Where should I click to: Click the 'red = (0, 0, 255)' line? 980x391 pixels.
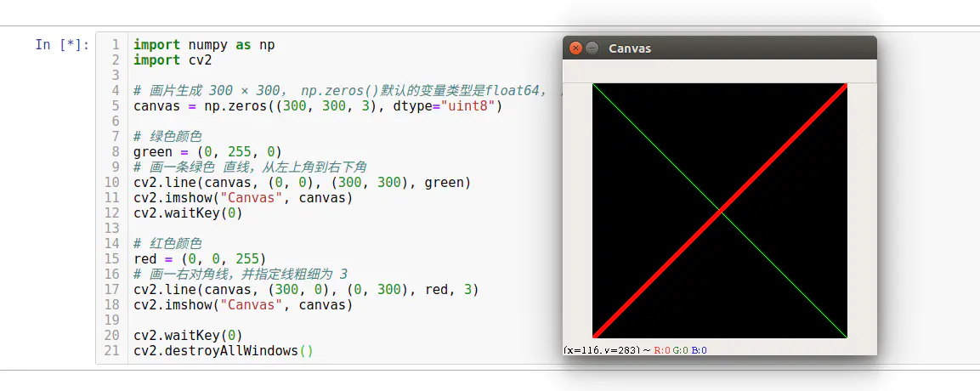click(200, 259)
